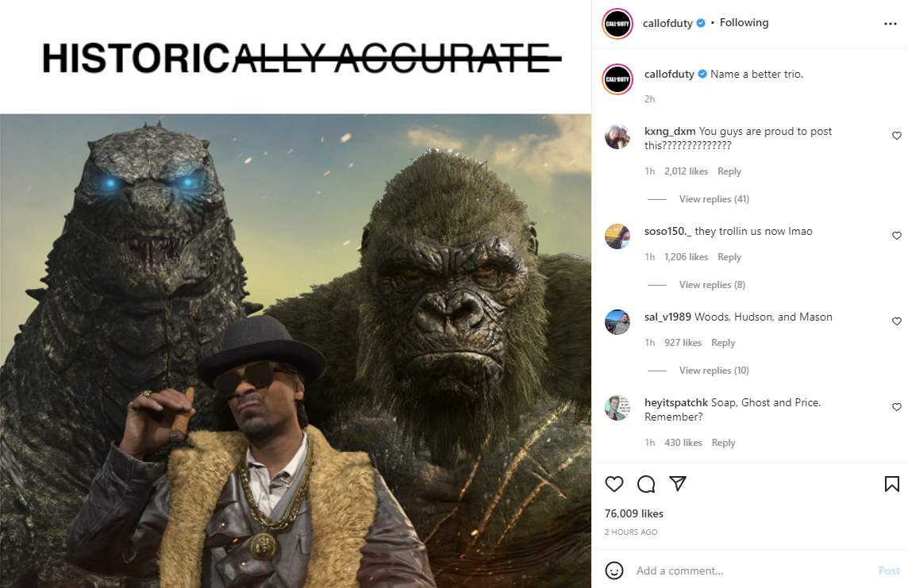Reply to heyitspatchk's comment
908x588 pixels.
pos(723,443)
